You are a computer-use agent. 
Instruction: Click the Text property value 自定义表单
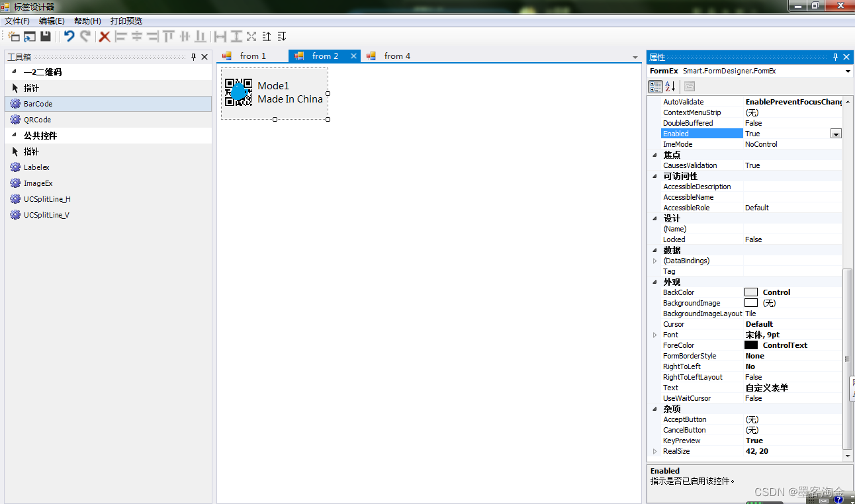click(x=767, y=388)
